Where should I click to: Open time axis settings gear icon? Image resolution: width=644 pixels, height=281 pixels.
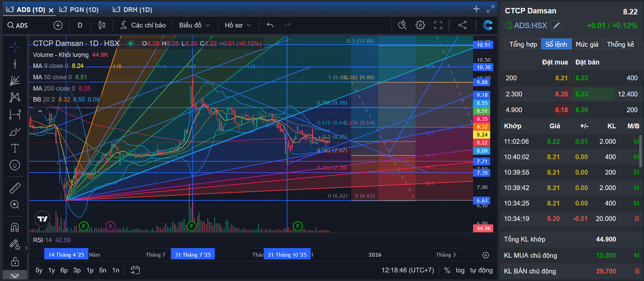click(x=485, y=255)
